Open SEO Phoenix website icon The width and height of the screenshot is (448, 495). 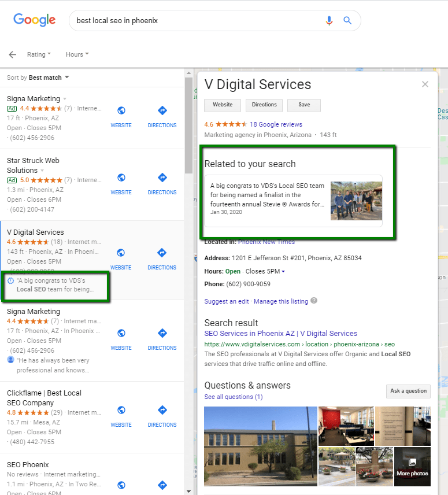(121, 485)
